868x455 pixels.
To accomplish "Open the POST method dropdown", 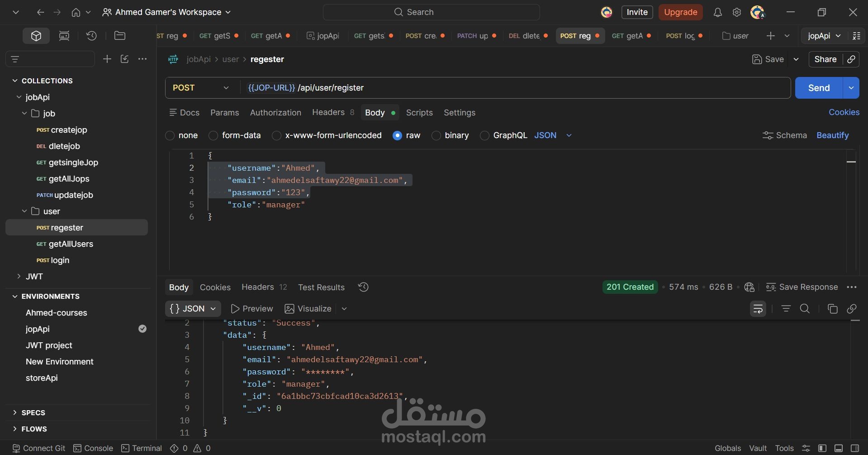I will tap(201, 88).
